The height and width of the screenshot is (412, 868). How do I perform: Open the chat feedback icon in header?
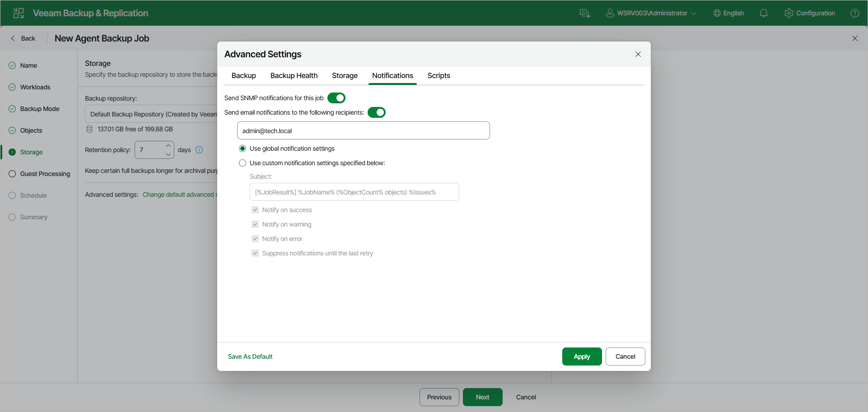585,13
